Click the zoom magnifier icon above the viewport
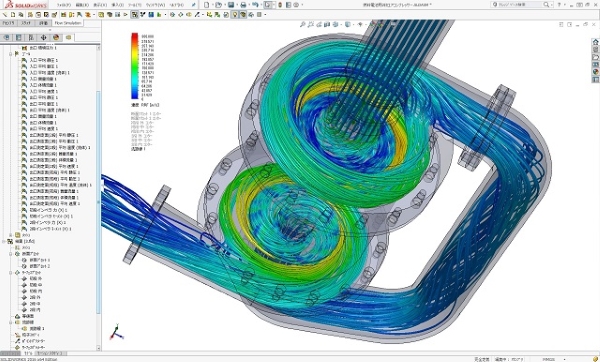Viewport: 600px width, 362px height. [x=302, y=24]
